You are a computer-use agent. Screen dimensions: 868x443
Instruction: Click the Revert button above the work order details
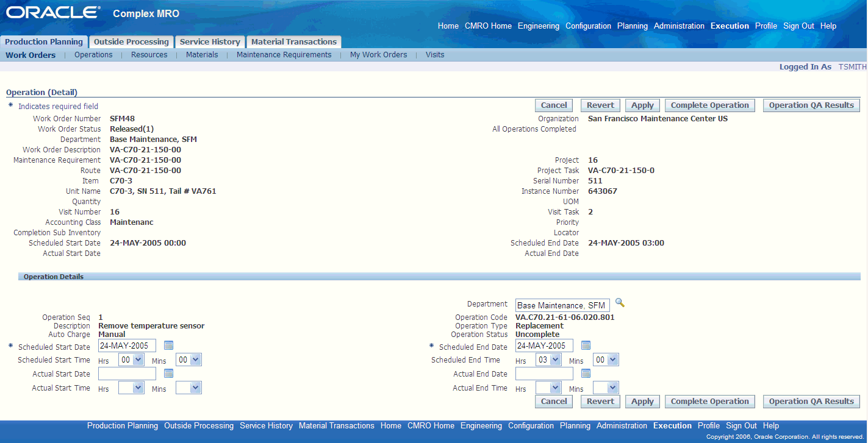coord(601,105)
